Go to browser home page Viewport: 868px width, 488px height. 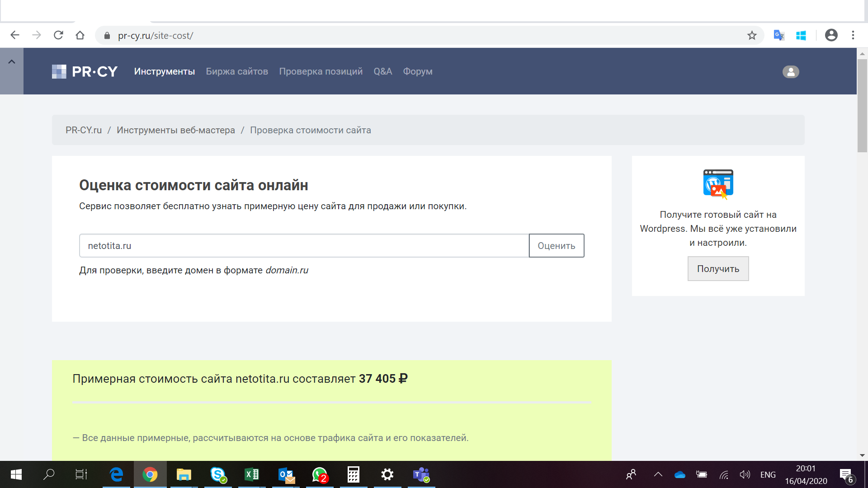pos(80,35)
